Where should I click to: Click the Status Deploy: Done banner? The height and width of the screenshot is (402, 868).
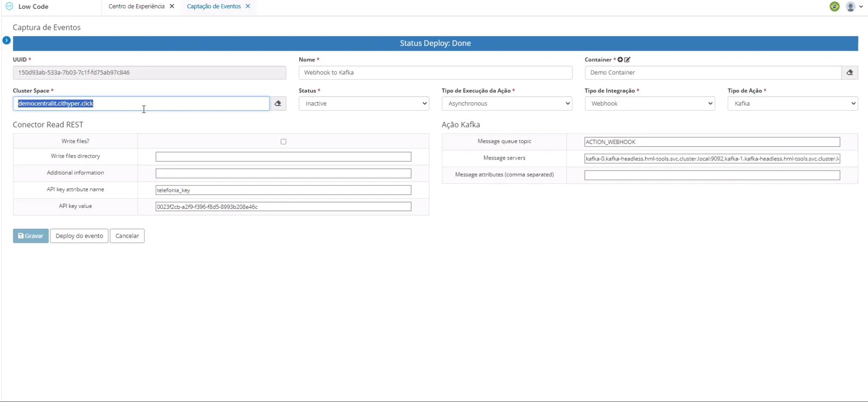435,43
